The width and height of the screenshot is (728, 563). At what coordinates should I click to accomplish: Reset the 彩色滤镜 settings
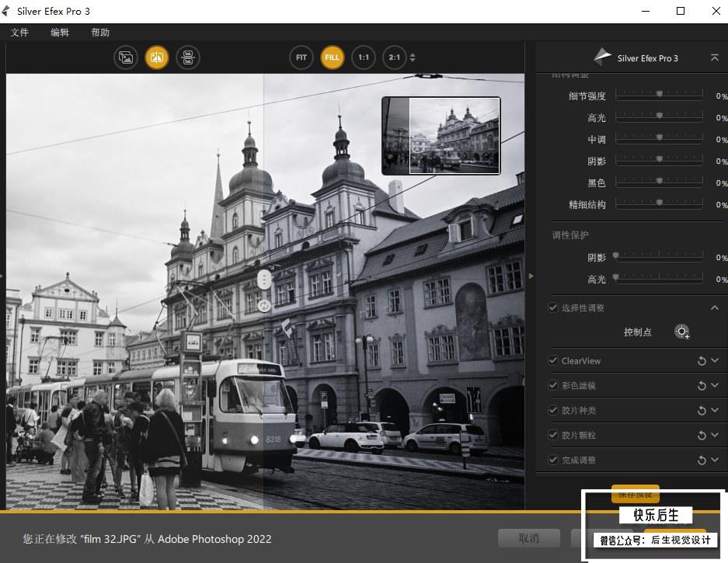tap(702, 385)
